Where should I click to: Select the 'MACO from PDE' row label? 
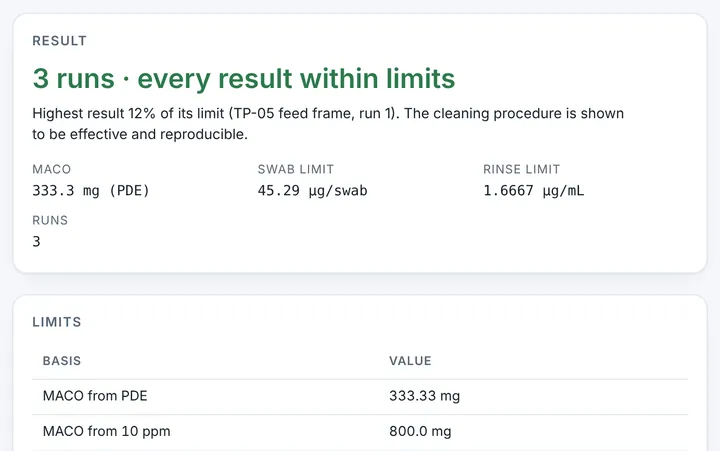[95, 396]
